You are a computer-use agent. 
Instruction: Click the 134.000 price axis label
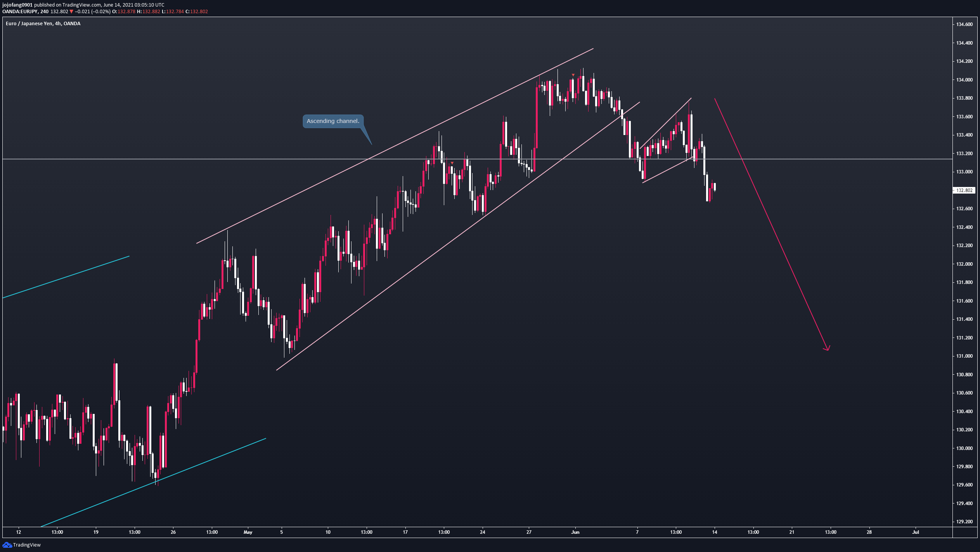[x=964, y=80]
